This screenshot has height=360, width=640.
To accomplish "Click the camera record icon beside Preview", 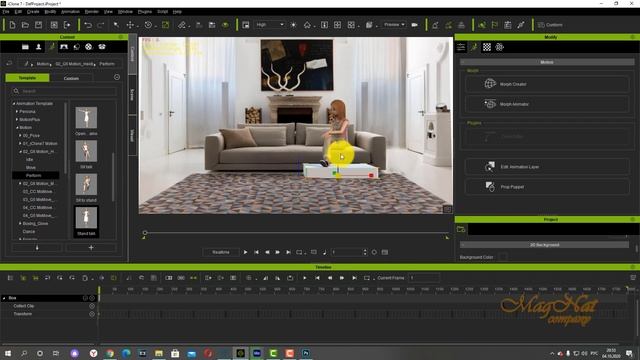I will tap(415, 25).
